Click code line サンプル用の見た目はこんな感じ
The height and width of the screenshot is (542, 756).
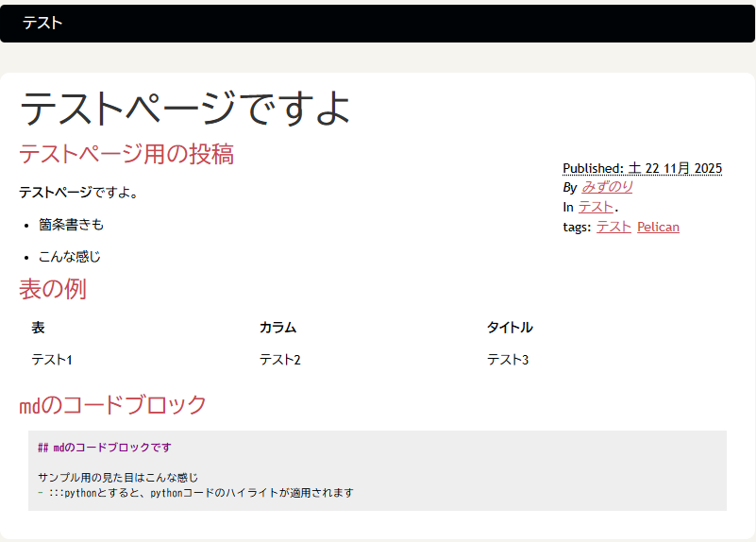[x=118, y=478]
